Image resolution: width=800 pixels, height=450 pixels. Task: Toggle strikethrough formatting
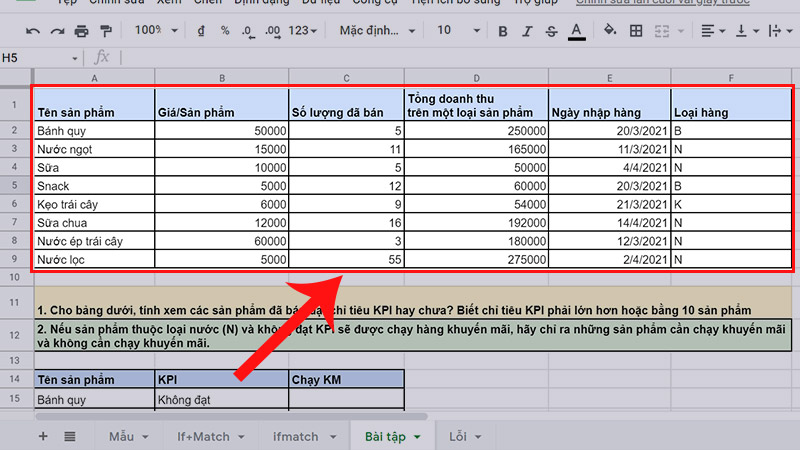pyautogui.click(x=550, y=32)
